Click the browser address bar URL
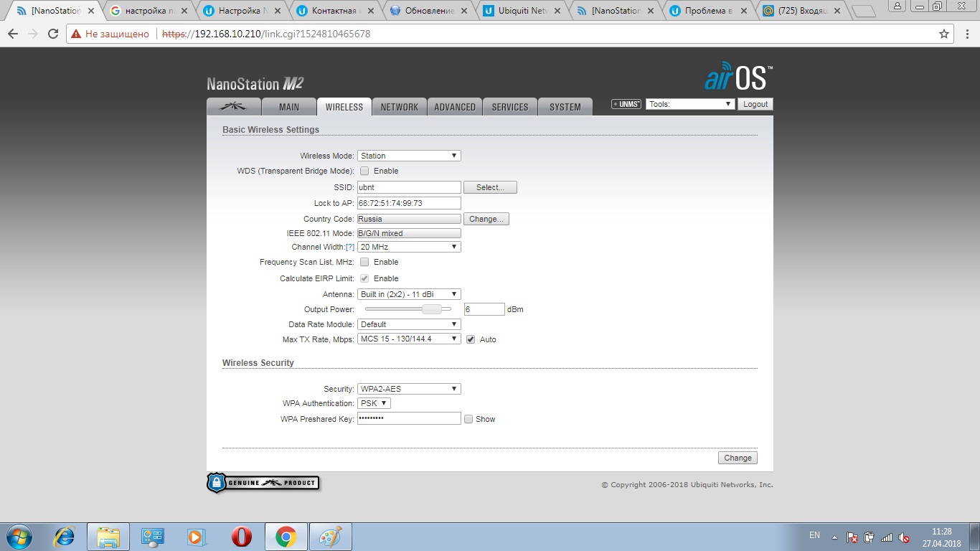Image resolution: width=980 pixels, height=551 pixels. [266, 34]
